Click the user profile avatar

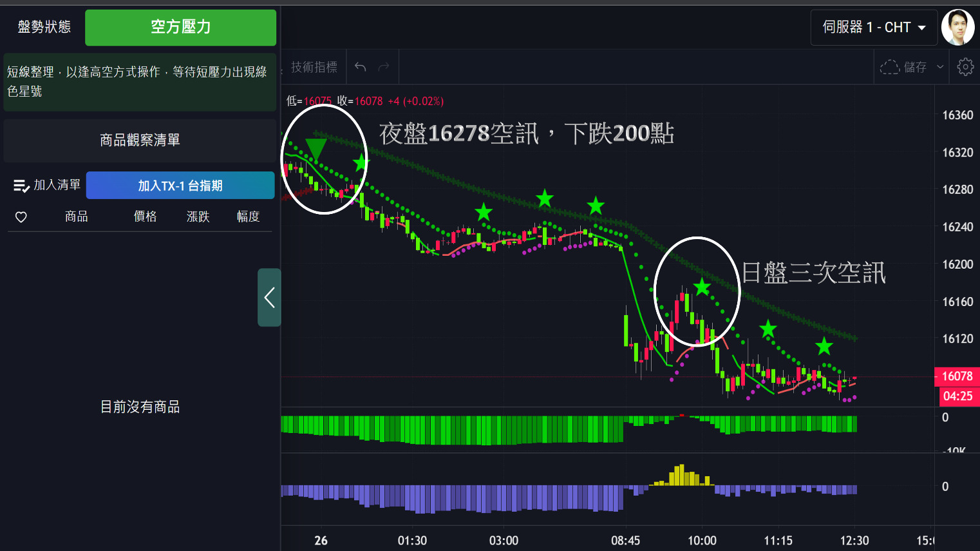pos(957,27)
